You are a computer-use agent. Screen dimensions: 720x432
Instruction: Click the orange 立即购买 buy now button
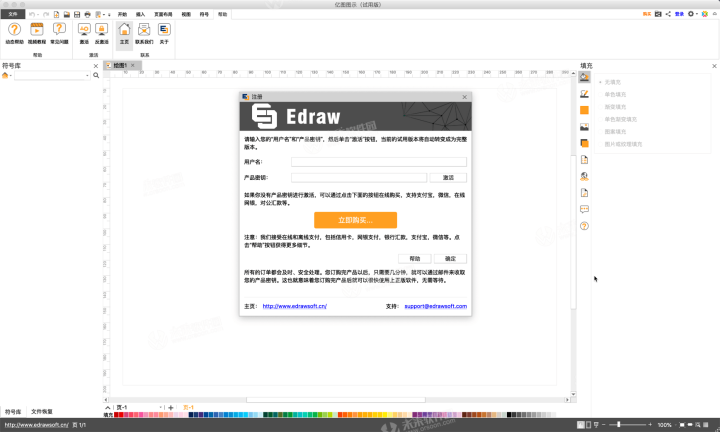[355, 220]
